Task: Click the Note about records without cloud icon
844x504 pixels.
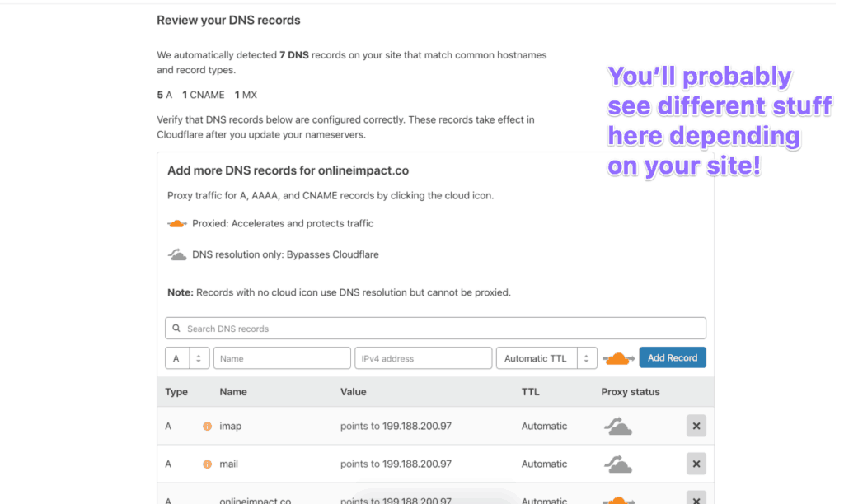Action: coord(339,292)
